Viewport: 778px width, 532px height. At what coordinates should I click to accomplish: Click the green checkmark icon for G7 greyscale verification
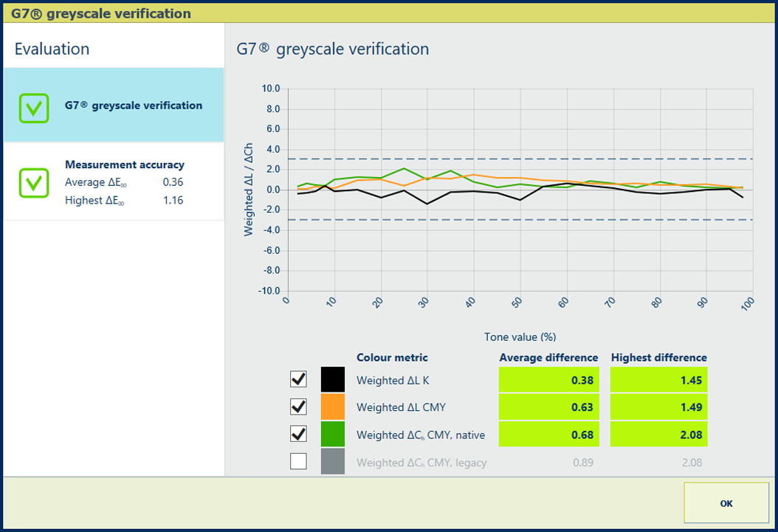point(34,108)
